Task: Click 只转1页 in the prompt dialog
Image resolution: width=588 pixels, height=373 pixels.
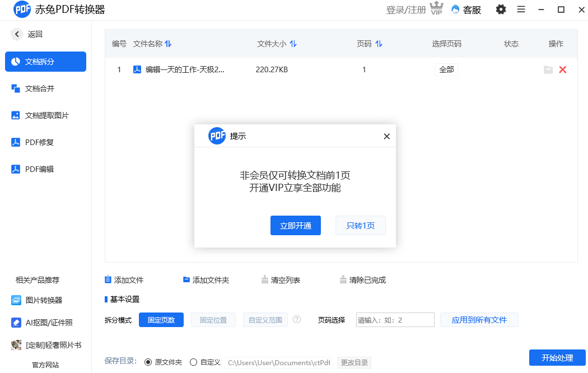Action: tap(360, 225)
